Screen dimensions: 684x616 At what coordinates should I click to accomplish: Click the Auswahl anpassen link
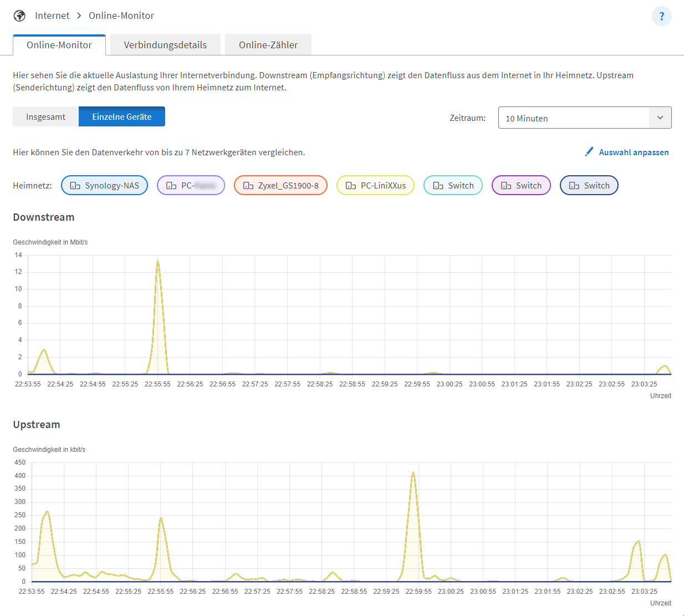pyautogui.click(x=634, y=152)
